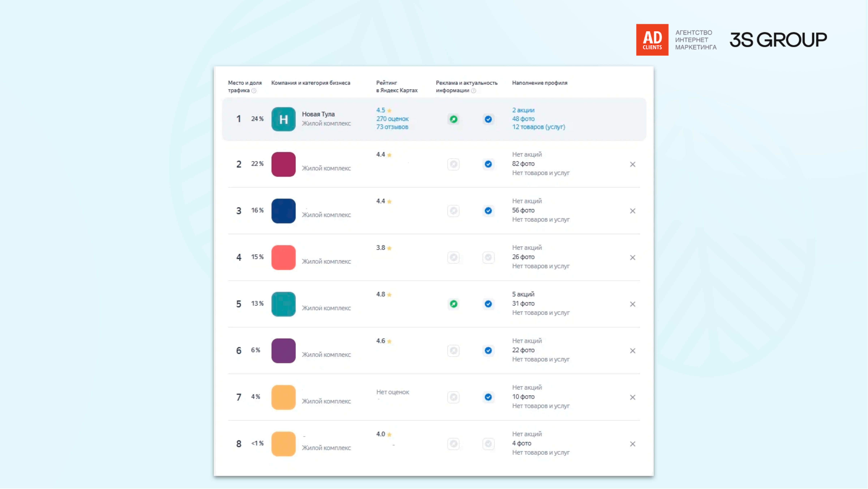The width and height of the screenshot is (868, 489).
Task: Click the help icon next to 'информации' header
Action: click(473, 91)
